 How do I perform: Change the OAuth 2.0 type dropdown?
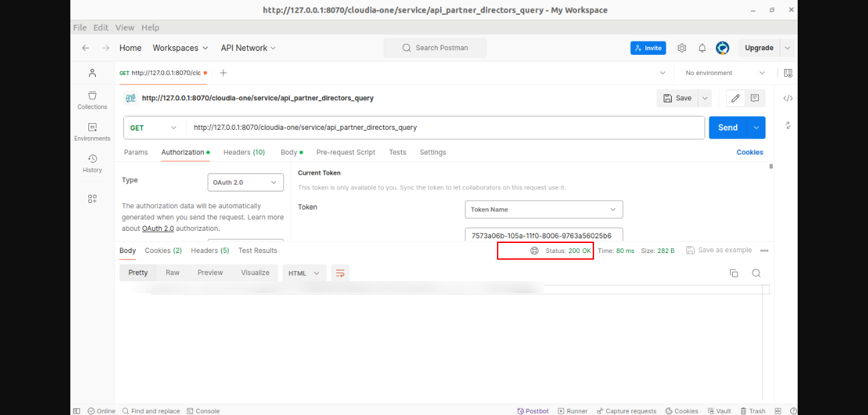tap(246, 182)
